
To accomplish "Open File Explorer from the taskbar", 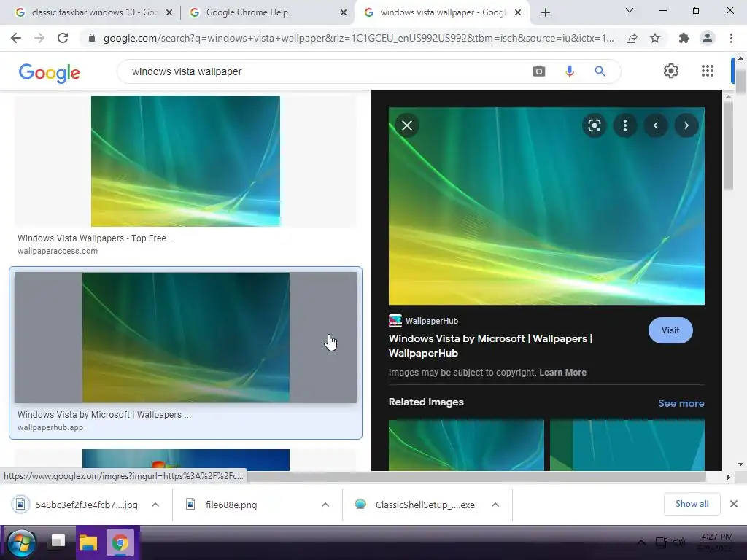I will (x=88, y=542).
